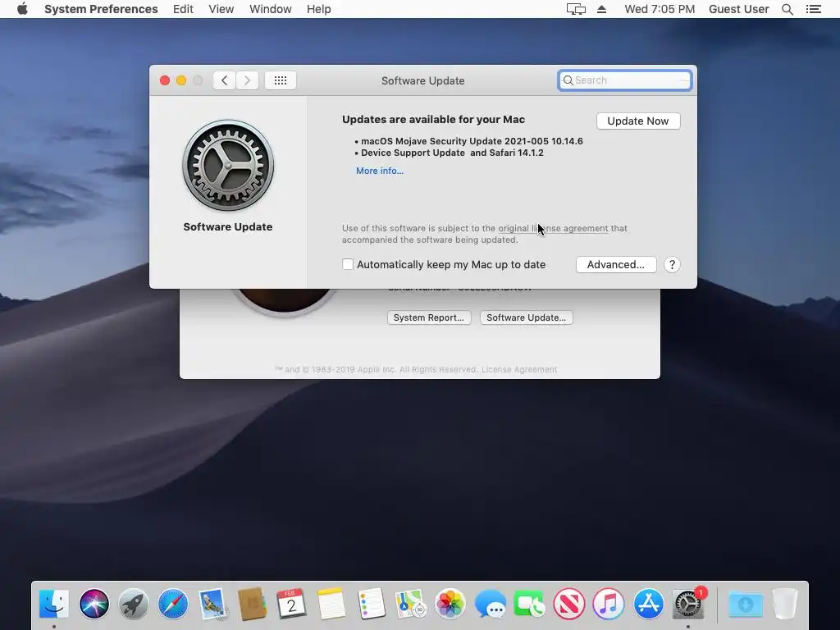Viewport: 840px width, 630px height.
Task: Open the Guest User account menu
Action: click(739, 9)
